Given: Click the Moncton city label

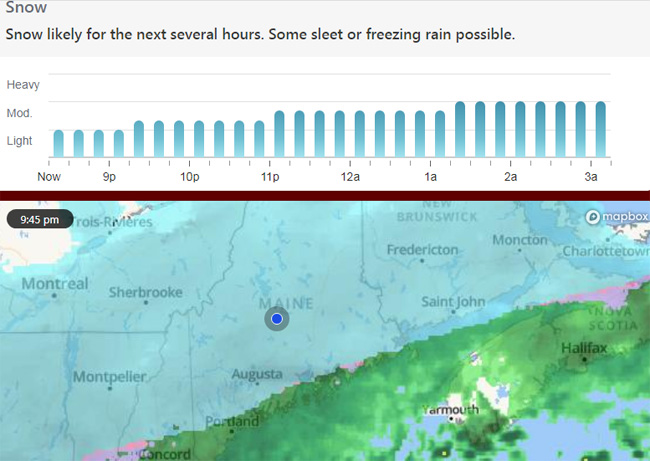Looking at the screenshot, I should click(520, 240).
